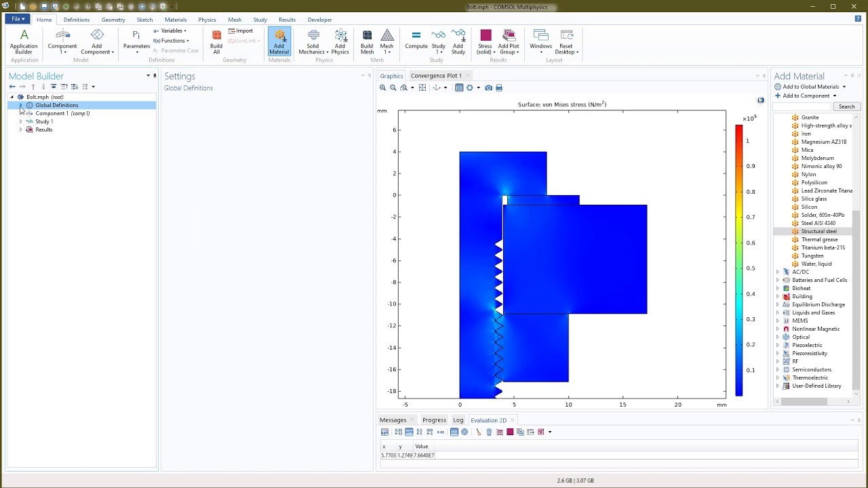The width and height of the screenshot is (868, 488).
Task: Open the Log tab
Action: (458, 420)
